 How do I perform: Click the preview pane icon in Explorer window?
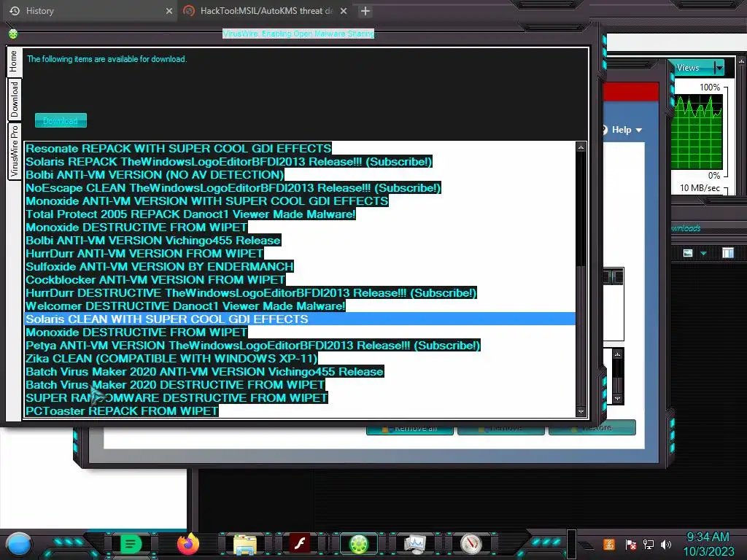[727, 253]
